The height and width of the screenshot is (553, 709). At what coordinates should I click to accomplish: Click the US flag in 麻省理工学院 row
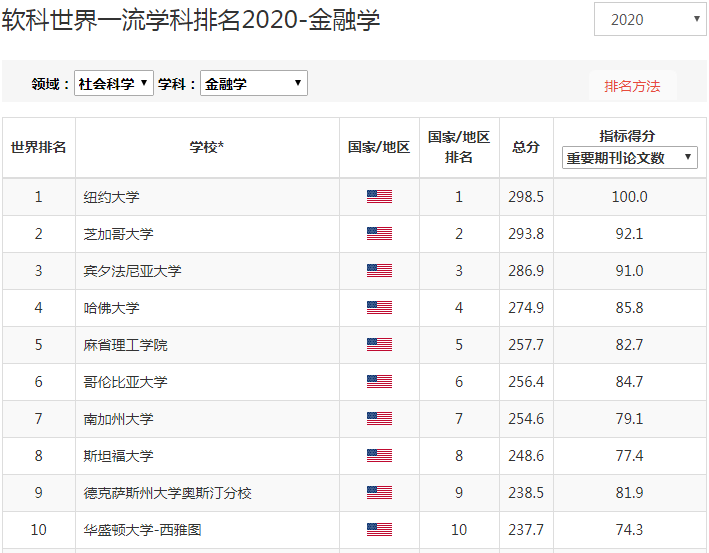coord(379,345)
